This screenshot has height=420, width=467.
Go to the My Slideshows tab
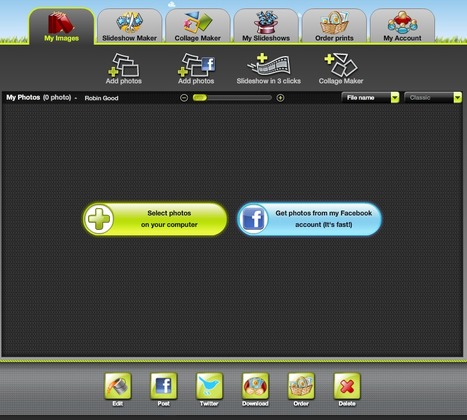(x=266, y=27)
